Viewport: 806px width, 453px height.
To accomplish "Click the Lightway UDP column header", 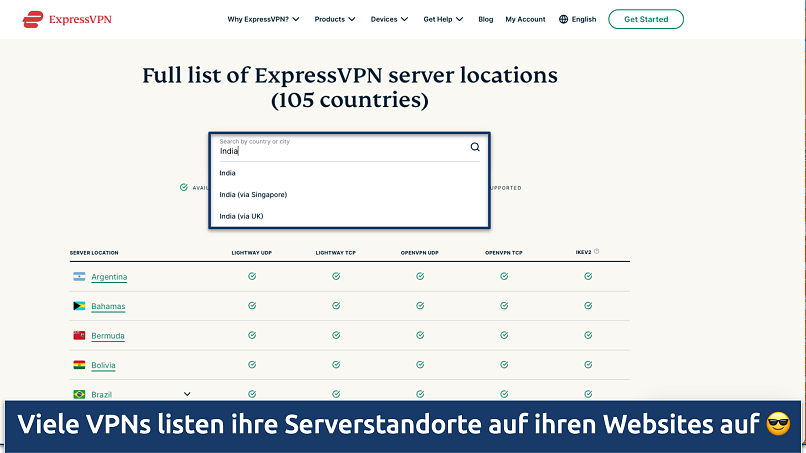I will [251, 253].
